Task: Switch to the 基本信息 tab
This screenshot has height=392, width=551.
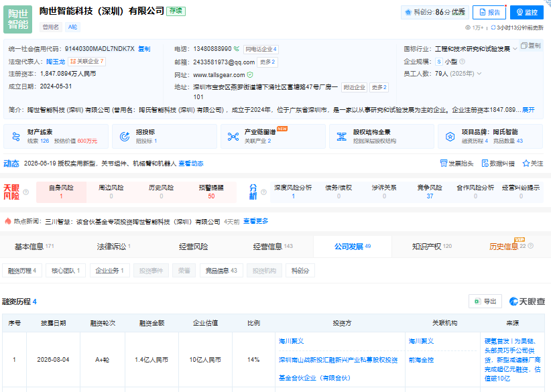Action: pos(34,247)
